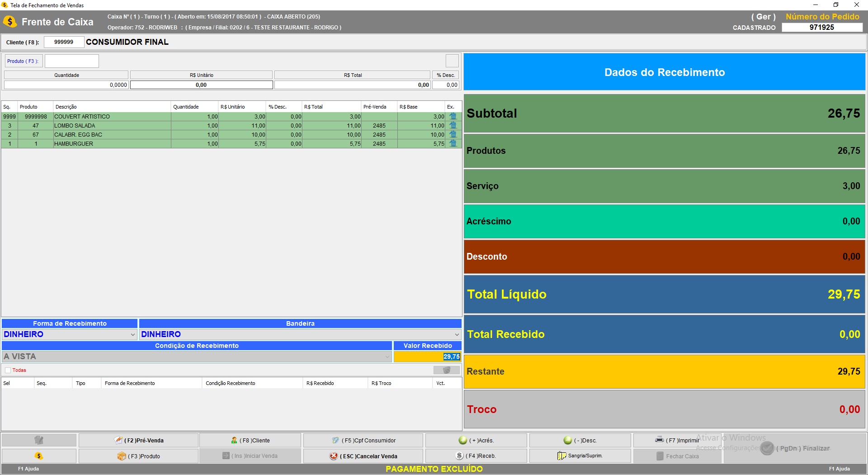Click the gold dollar coin button
The image size is (868, 475).
[39, 456]
